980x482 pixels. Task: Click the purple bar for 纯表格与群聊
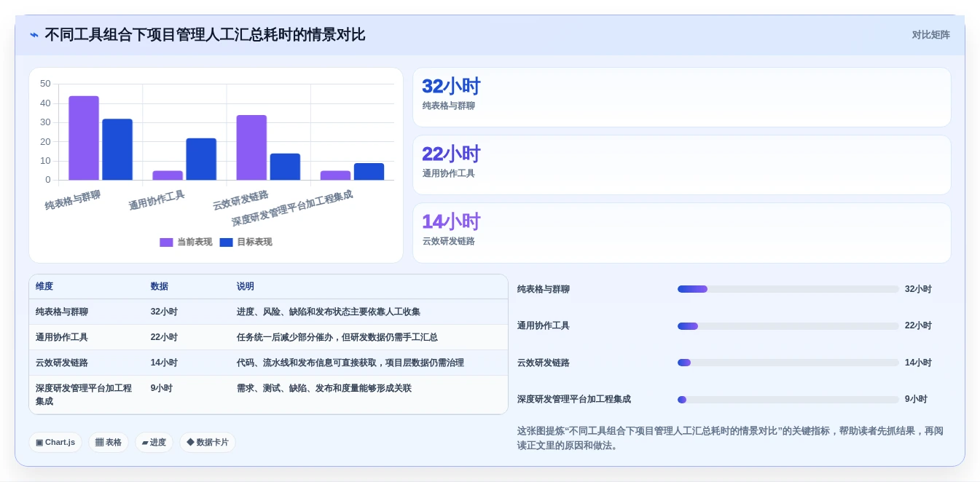tap(84, 138)
